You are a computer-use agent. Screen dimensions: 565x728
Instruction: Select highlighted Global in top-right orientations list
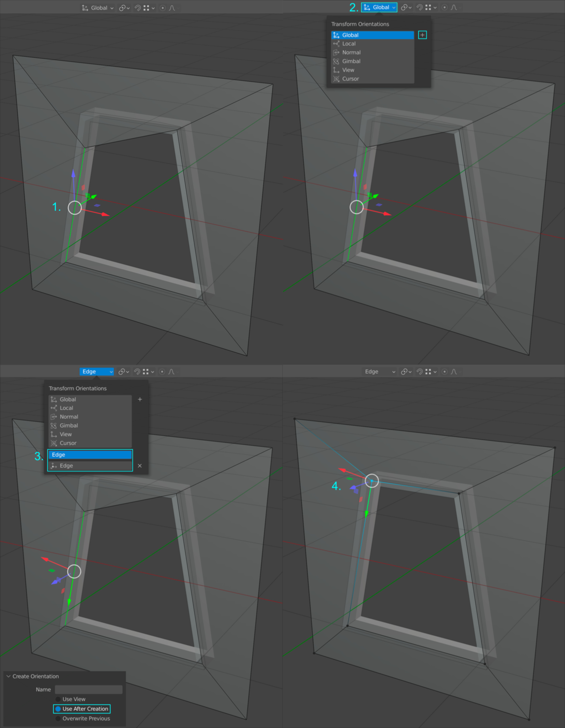coord(372,35)
